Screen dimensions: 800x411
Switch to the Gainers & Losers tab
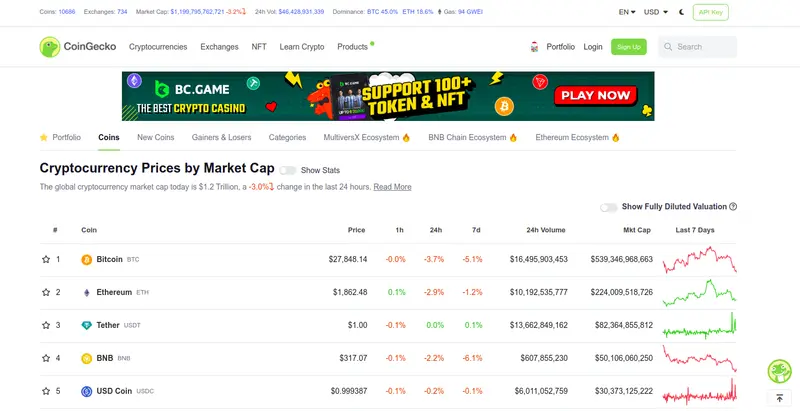[222, 137]
